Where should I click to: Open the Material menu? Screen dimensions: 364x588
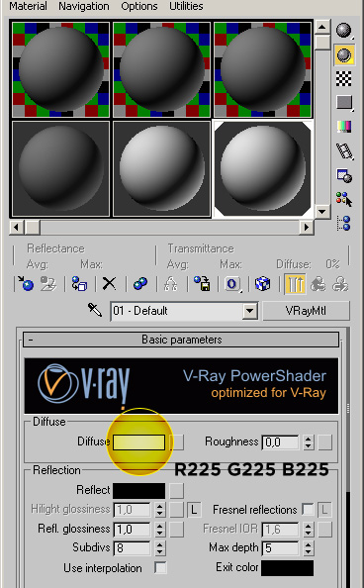[x=28, y=6]
